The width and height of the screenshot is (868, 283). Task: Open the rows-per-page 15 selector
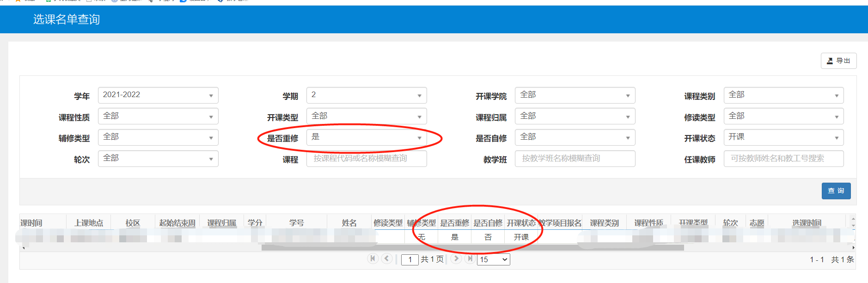[493, 259]
